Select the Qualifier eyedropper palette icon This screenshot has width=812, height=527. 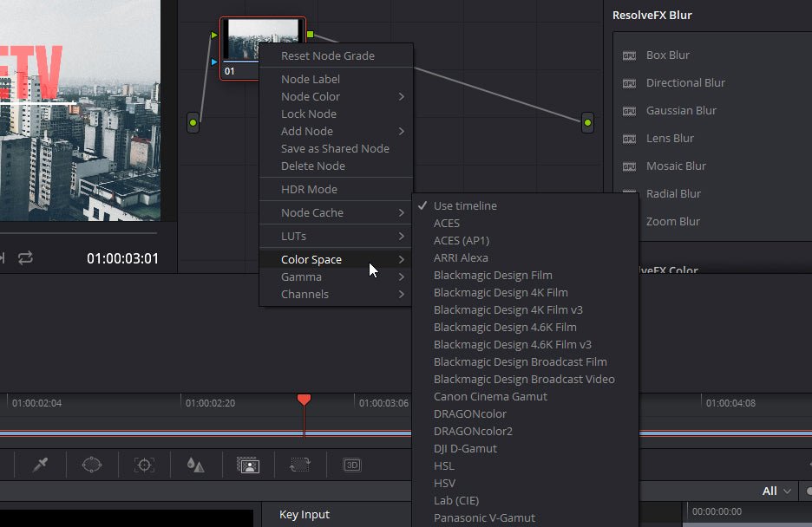[x=41, y=465]
